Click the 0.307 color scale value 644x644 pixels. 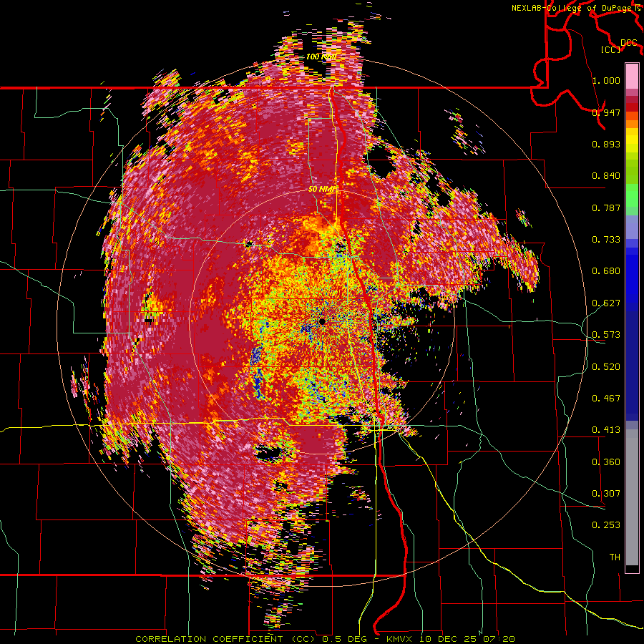606,494
